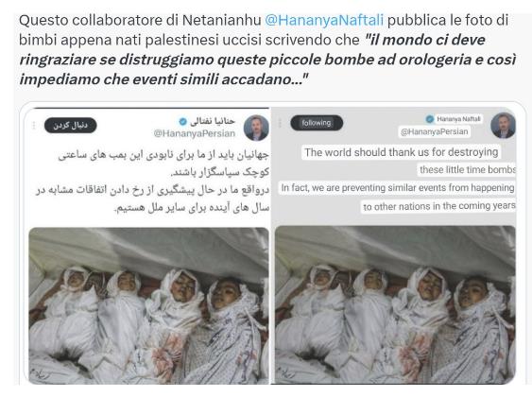Open the right post's photo thumbnail
Image resolution: width=532 pixels, height=398 pixels.
(x=395, y=304)
